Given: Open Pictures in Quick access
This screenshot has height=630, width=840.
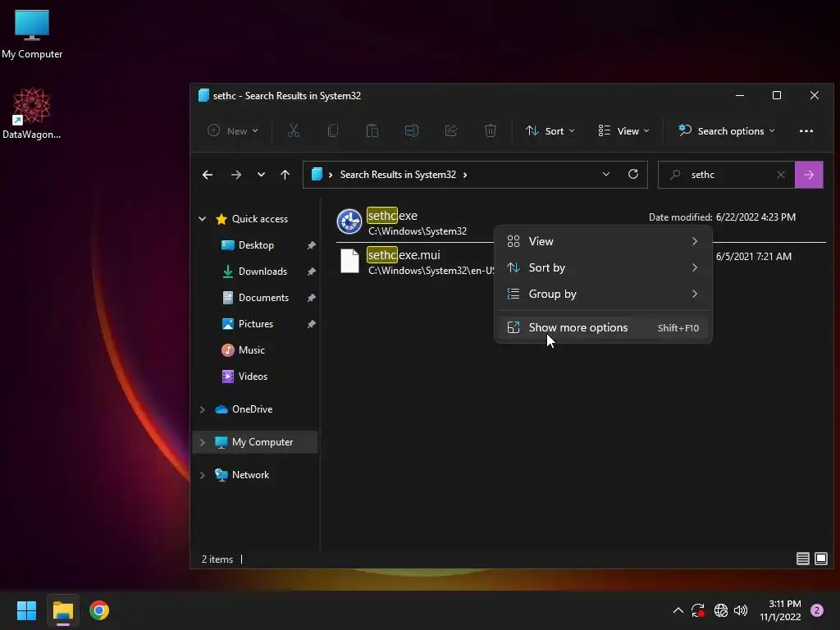Looking at the screenshot, I should pos(256,323).
